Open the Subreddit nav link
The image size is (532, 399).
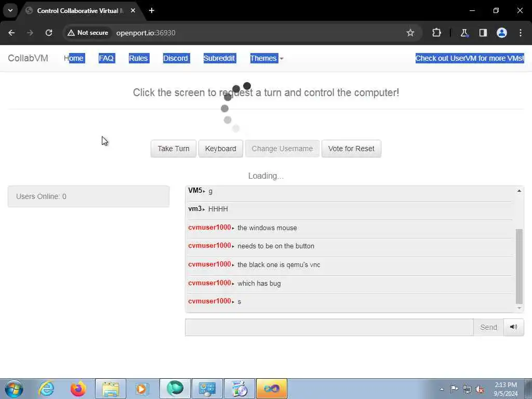[x=219, y=58]
